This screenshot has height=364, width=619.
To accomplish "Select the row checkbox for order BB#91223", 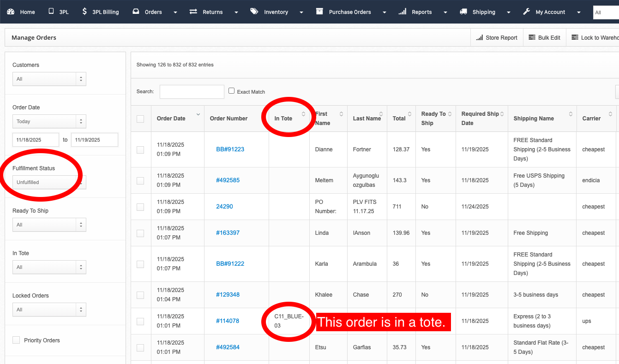I will point(140,149).
